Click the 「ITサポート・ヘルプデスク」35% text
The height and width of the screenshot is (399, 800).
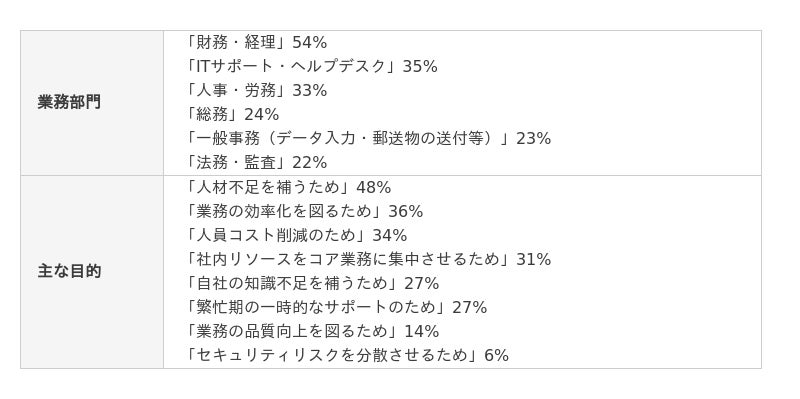311,67
